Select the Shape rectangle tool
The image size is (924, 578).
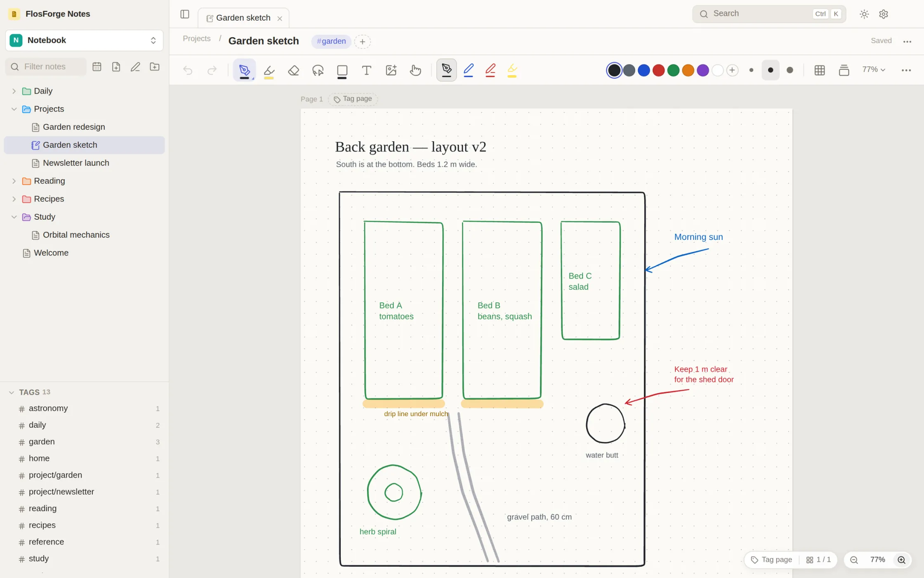(x=342, y=70)
